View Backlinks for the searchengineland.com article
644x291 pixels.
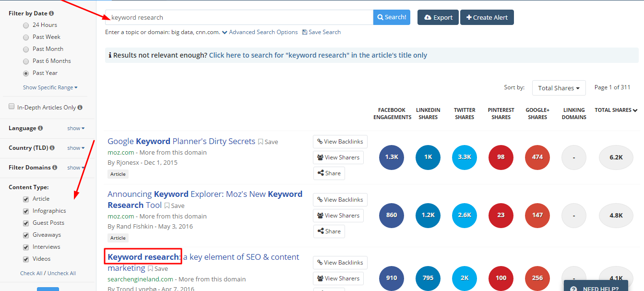(340, 263)
